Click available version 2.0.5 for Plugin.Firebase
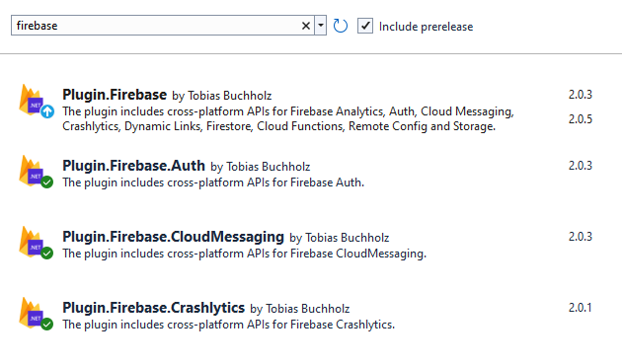The width and height of the screenshot is (622, 364). [580, 119]
